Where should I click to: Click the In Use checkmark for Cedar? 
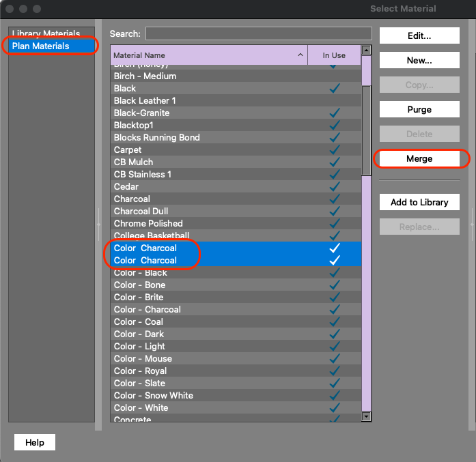tap(335, 187)
